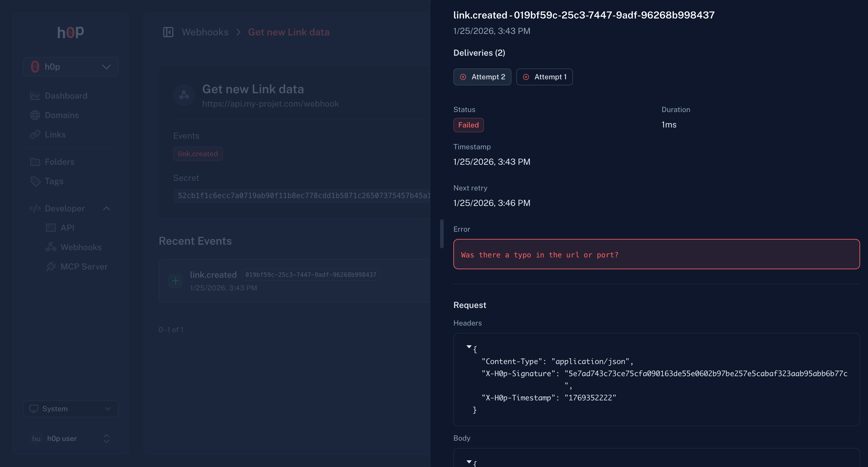Image resolution: width=868 pixels, height=467 pixels.
Task: Navigate to Links
Action: (x=55, y=134)
